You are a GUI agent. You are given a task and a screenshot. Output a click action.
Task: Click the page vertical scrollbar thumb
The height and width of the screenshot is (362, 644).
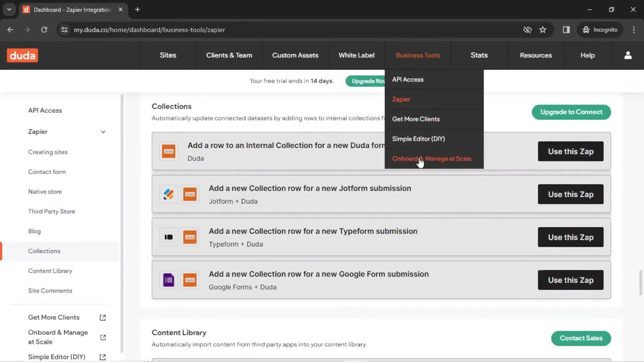pos(640,282)
